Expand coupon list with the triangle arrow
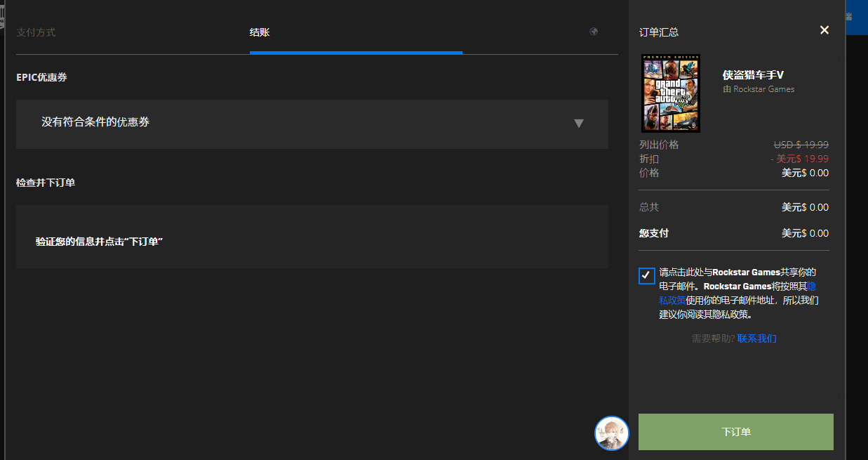868x460 pixels. [579, 124]
